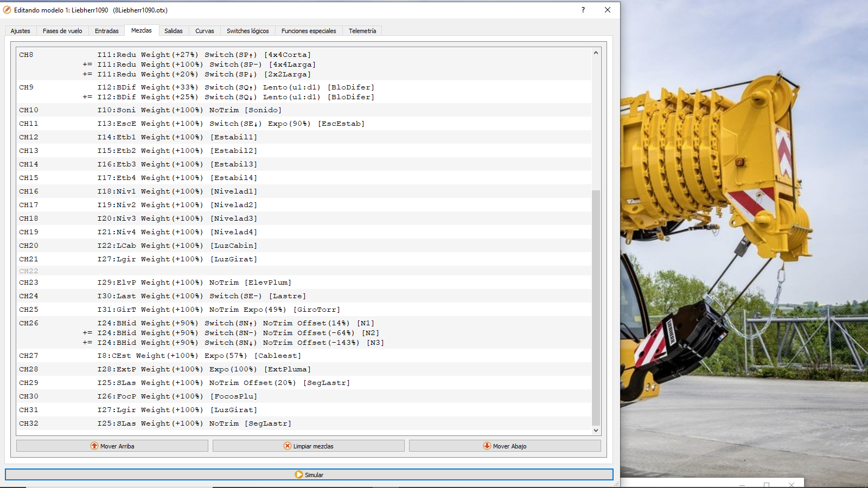Click the Mover Arriba up-arrow icon
868x488 pixels.
click(94, 446)
